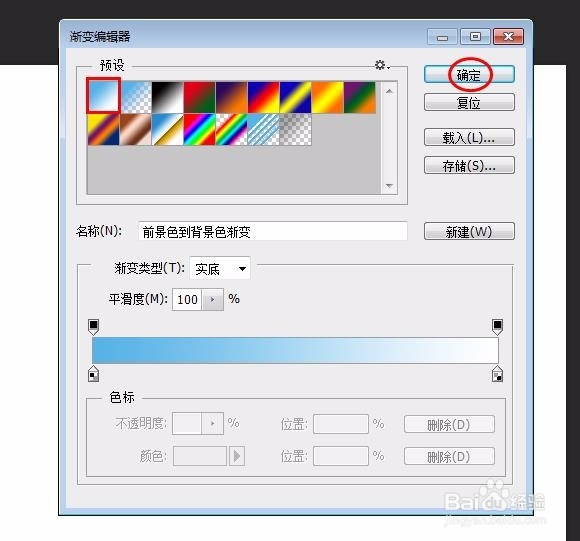580x541 pixels.
Task: Click the 复位 button
Action: (469, 102)
